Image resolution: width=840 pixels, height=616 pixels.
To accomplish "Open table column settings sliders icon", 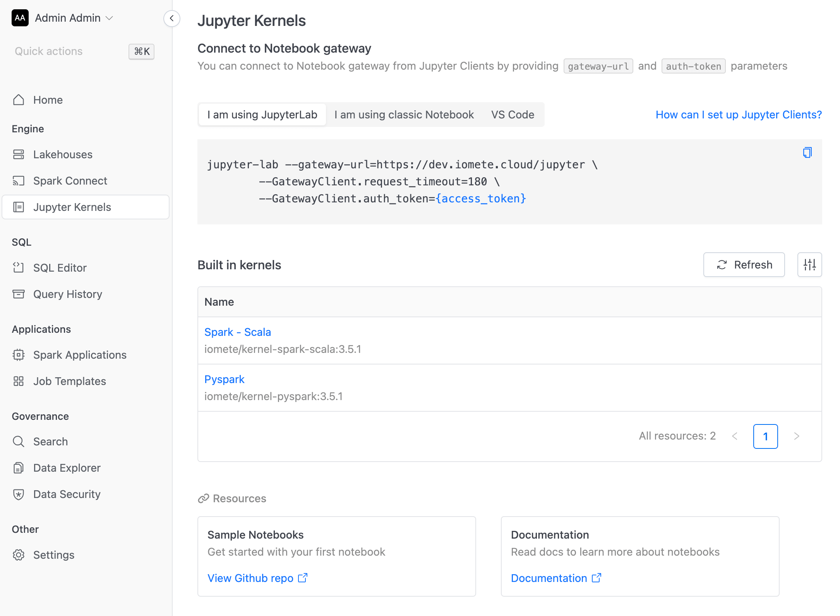I will coord(809,265).
